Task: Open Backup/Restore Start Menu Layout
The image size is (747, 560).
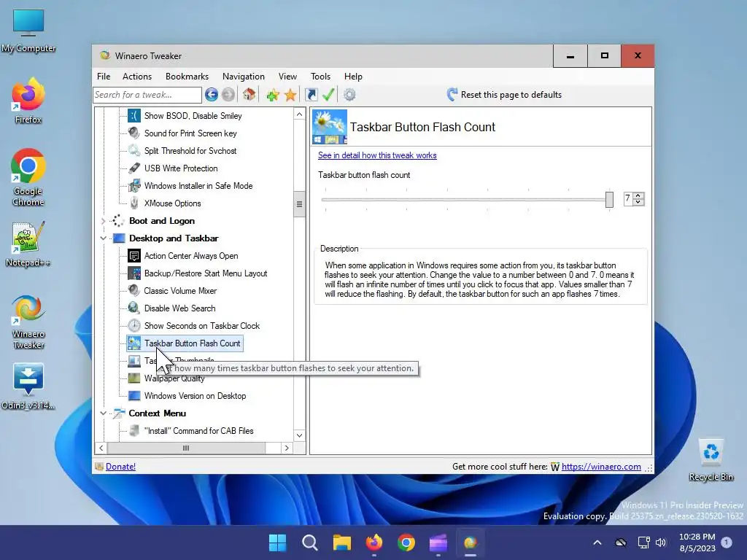Action: 206,273
